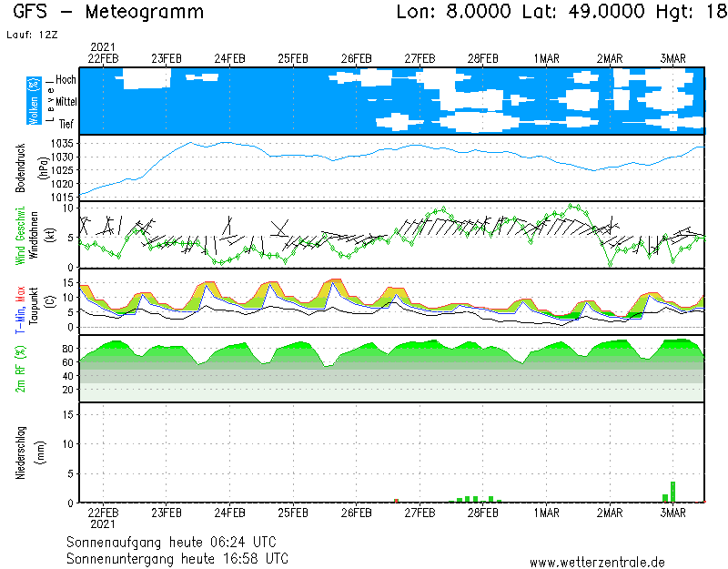
Task: Click the 'Tief' cloud level label
Action: coord(66,124)
